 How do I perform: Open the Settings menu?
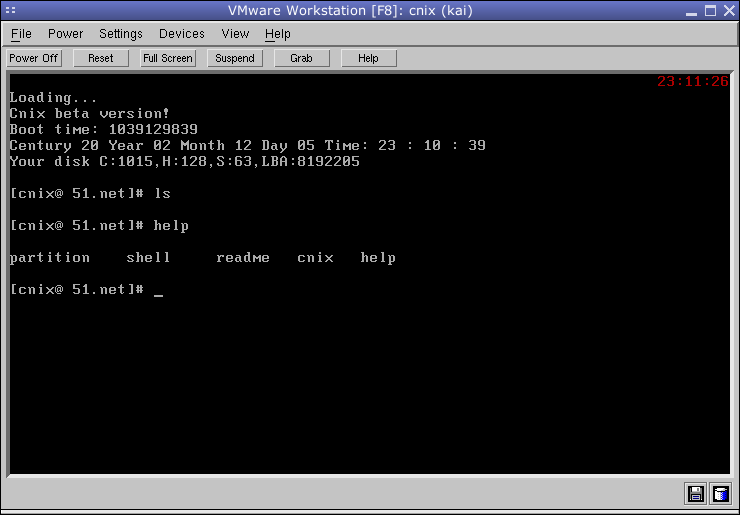(121, 34)
